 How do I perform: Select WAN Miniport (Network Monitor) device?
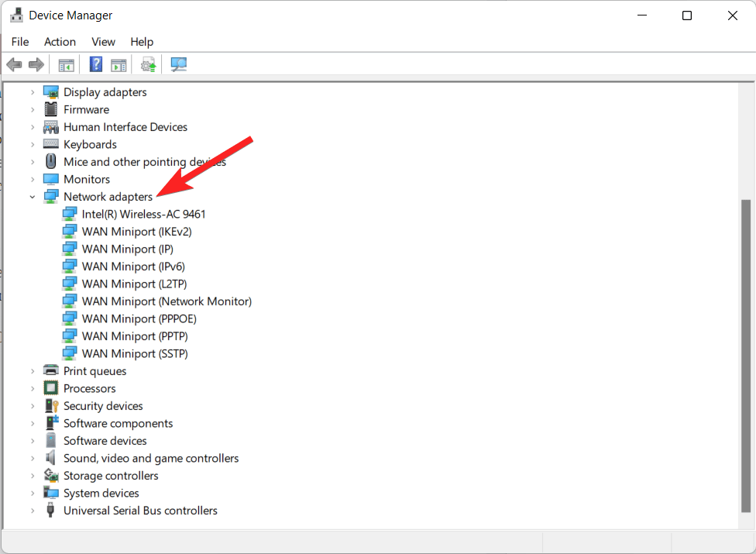(x=167, y=301)
